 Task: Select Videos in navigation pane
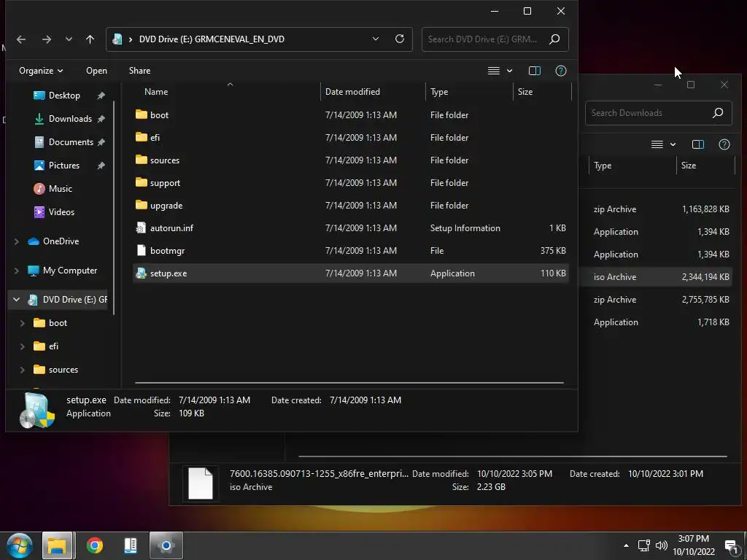click(61, 212)
